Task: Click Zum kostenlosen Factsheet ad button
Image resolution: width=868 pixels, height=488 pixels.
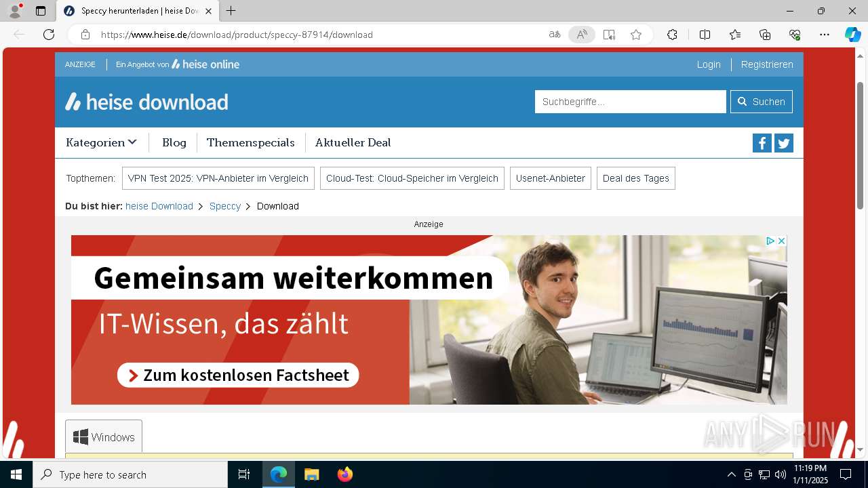Action: (x=238, y=375)
